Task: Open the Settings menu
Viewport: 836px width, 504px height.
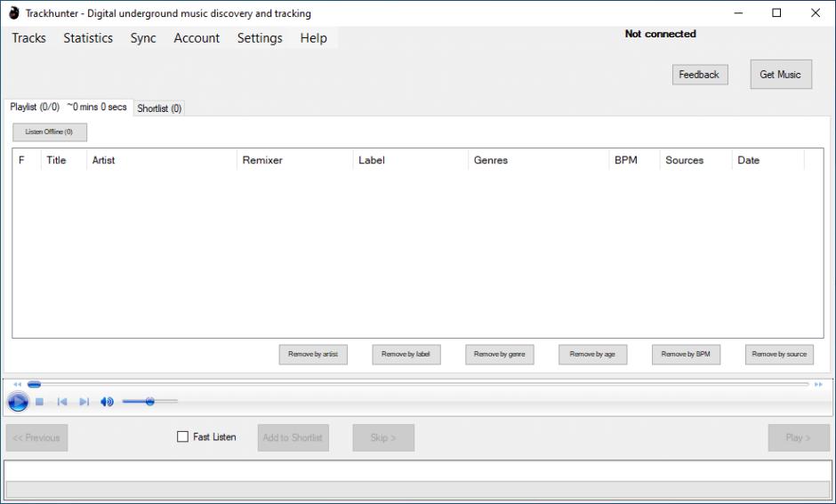Action: (x=260, y=38)
